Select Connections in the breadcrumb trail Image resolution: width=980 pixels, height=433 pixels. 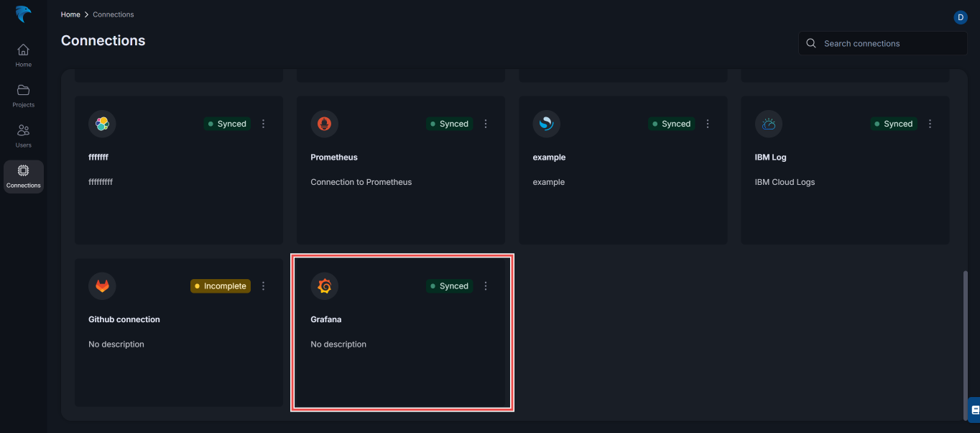(x=113, y=14)
